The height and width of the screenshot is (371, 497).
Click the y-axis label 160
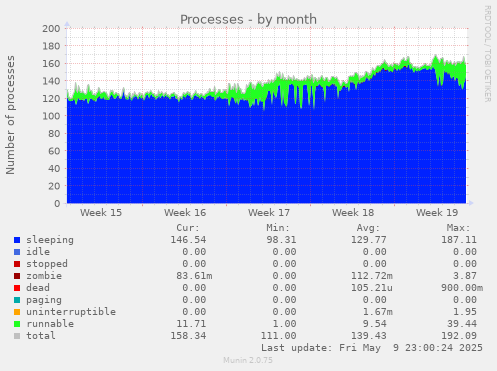click(51, 63)
